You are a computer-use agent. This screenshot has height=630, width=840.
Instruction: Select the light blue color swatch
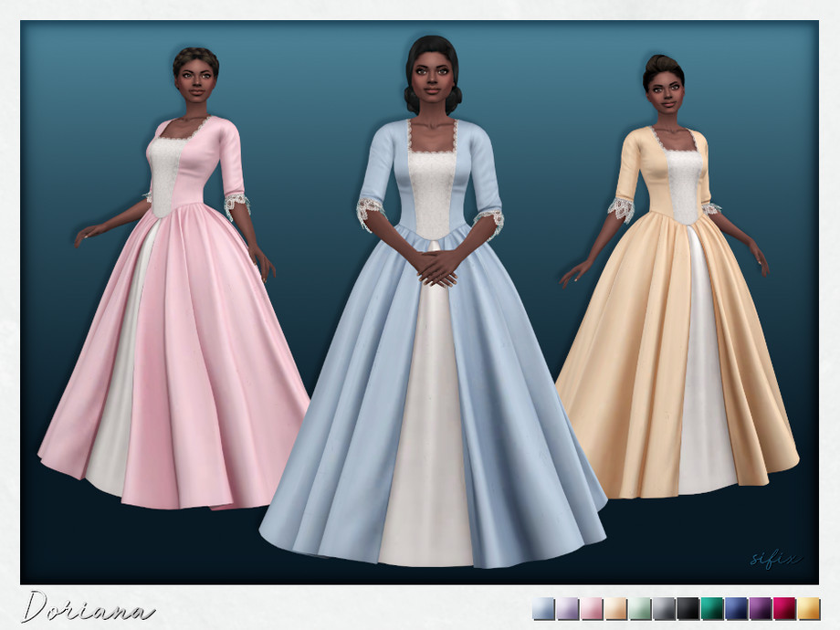(543, 609)
